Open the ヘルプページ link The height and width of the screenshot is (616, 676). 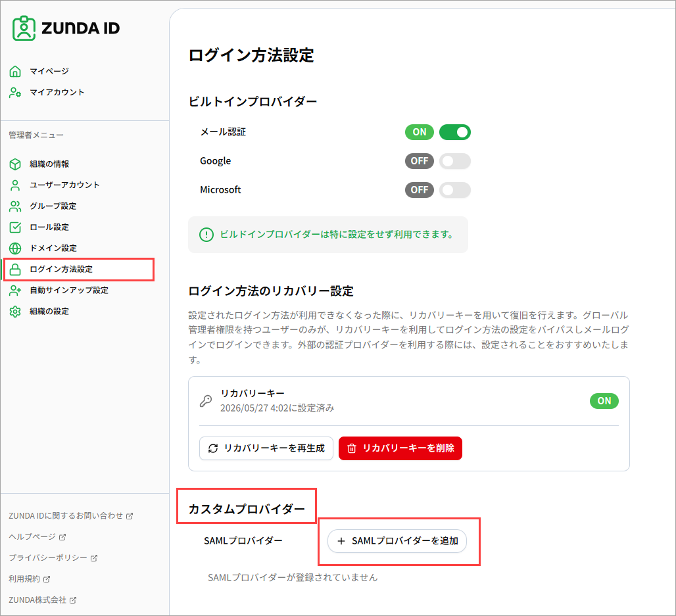click(37, 537)
